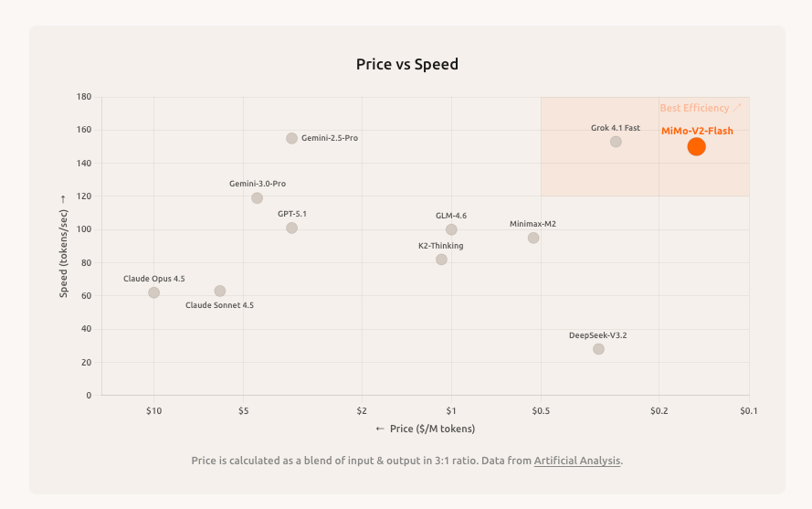The image size is (812, 509).
Task: Select the DeepSeek-V3.2 data point
Action: [598, 349]
